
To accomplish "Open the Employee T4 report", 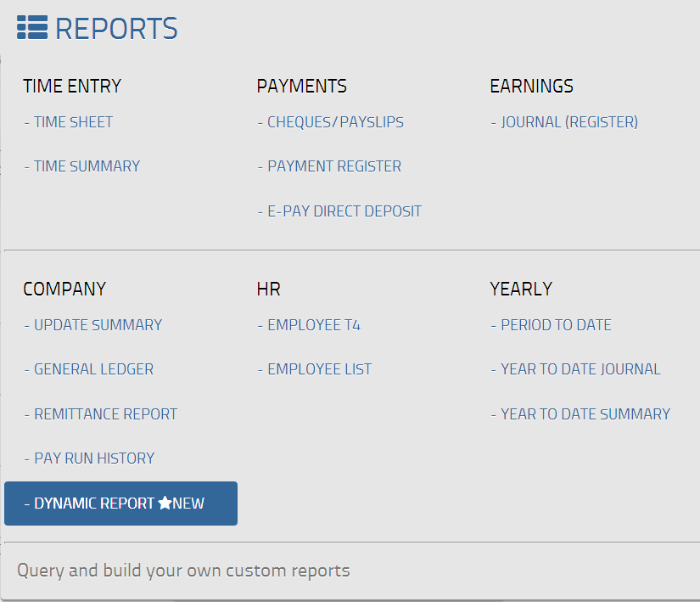I will 314,324.
